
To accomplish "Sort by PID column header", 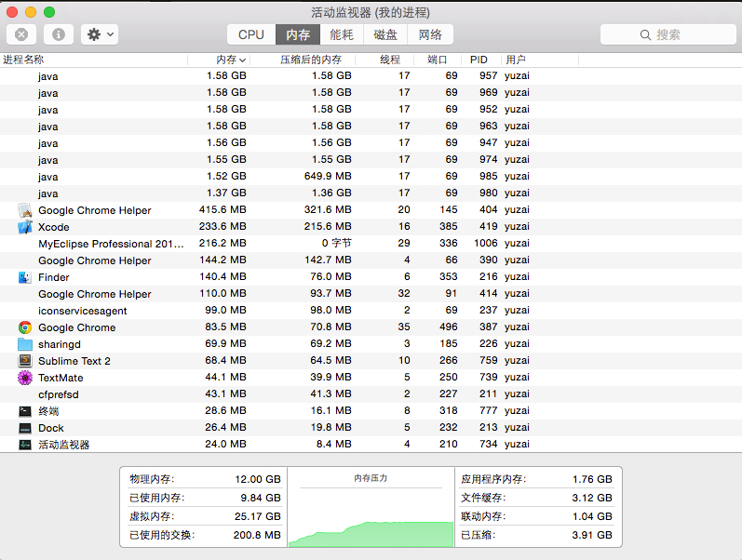I will click(480, 60).
